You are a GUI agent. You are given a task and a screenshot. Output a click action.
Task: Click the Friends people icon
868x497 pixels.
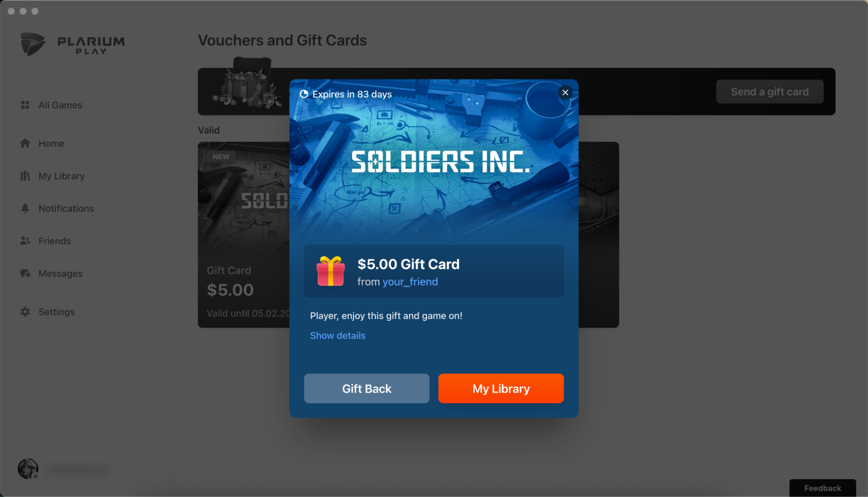(25, 241)
